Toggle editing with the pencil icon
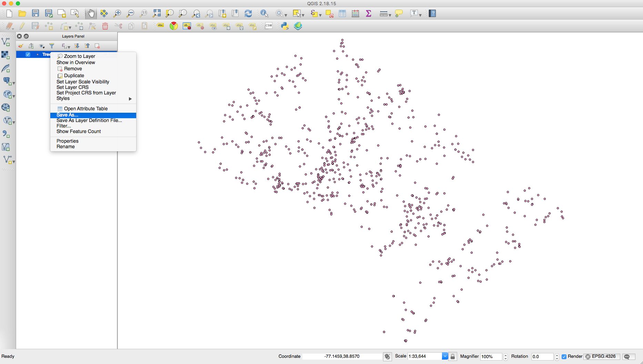Image resolution: width=643 pixels, height=364 pixels. [22, 26]
